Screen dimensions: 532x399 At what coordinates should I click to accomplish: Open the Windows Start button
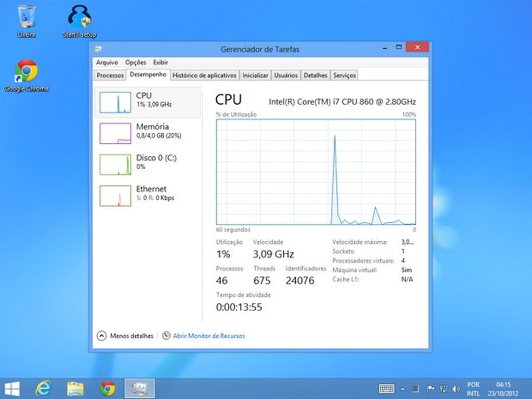[x=12, y=389]
